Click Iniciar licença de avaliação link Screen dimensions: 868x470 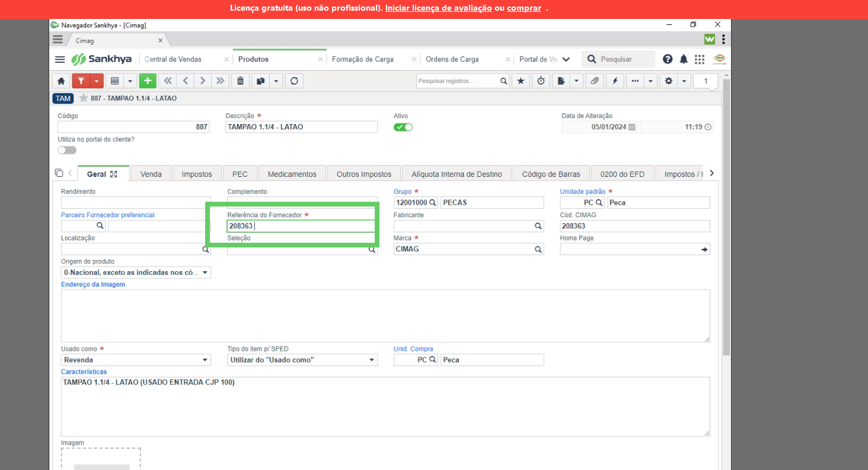click(439, 8)
